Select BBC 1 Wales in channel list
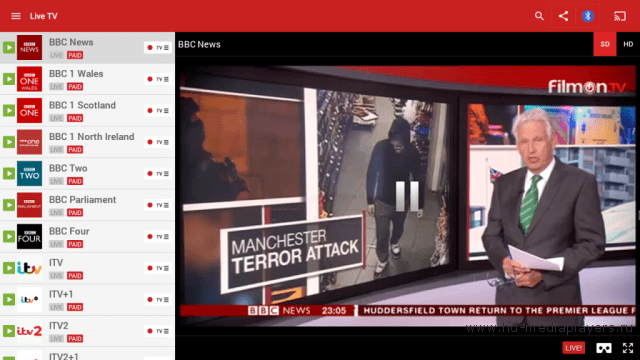Image resolution: width=640 pixels, height=360 pixels. coord(87,79)
